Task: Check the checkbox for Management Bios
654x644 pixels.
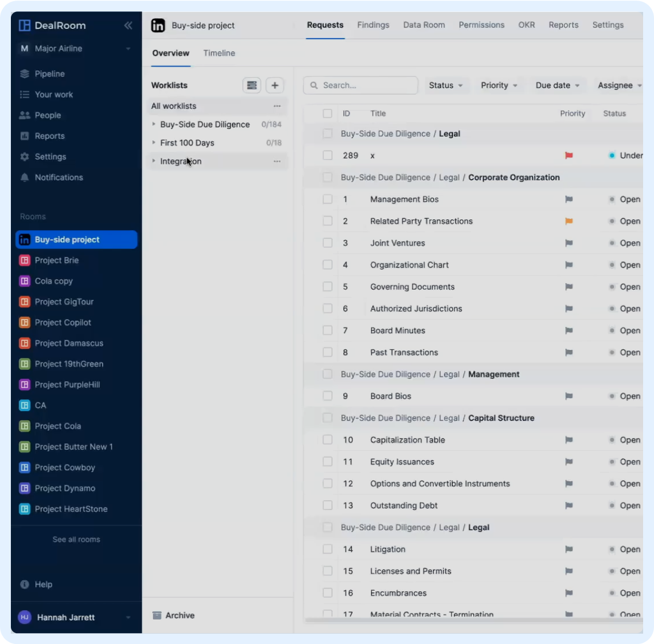Action: click(x=327, y=199)
